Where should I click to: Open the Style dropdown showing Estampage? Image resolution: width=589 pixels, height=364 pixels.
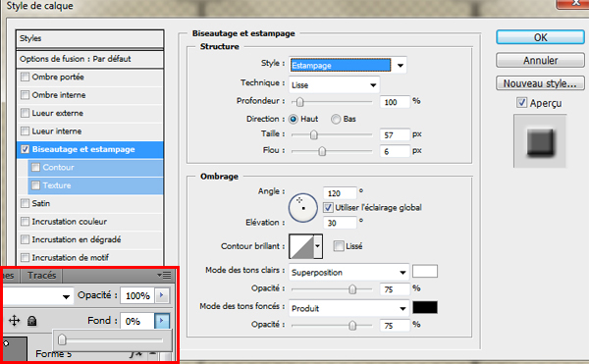click(348, 66)
